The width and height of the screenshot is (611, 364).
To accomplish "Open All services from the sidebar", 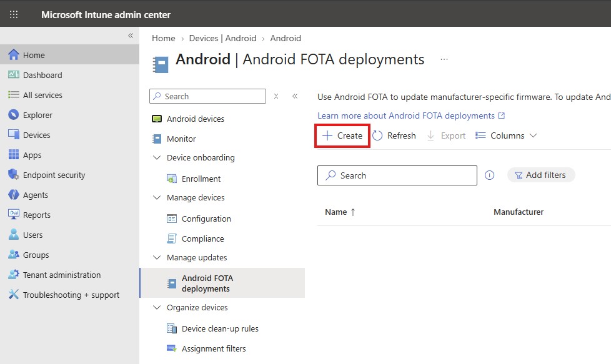I will [x=42, y=95].
